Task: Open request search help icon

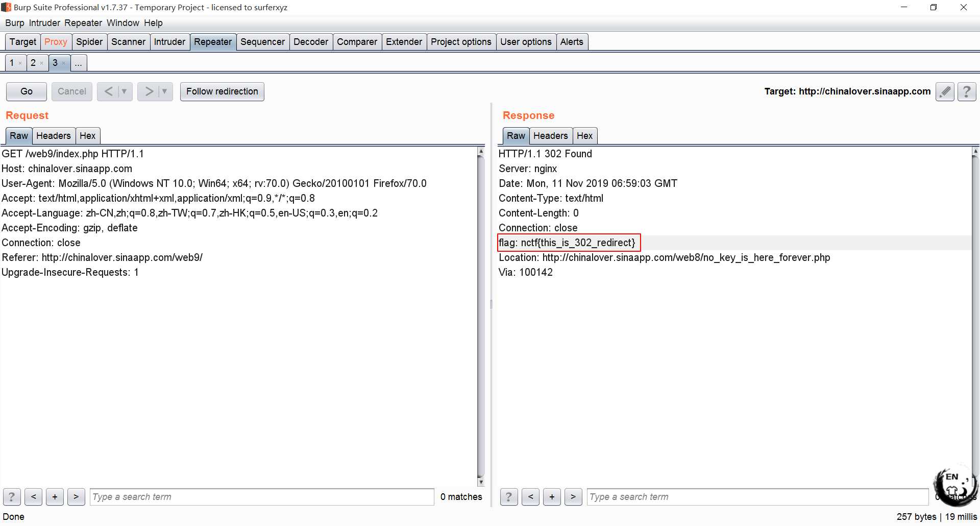Action: (x=12, y=496)
